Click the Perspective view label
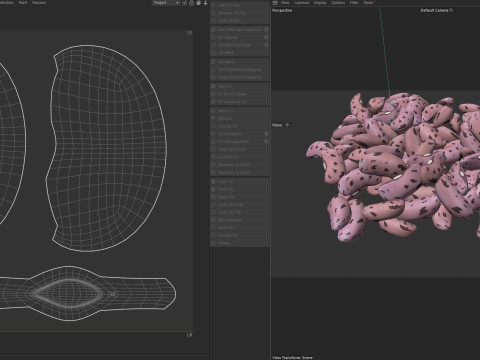The width and height of the screenshot is (480, 360). [282, 10]
